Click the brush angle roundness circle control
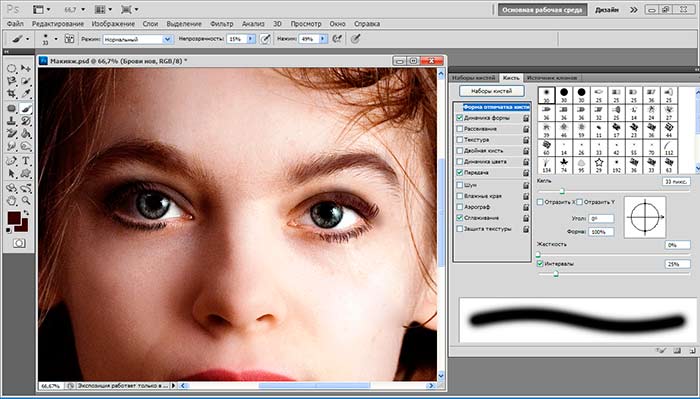Viewport: 700px width, 399px height. click(x=645, y=217)
